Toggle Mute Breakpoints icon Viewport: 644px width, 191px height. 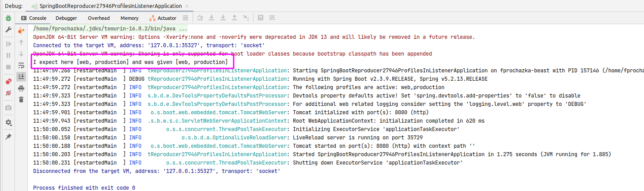tap(8, 94)
